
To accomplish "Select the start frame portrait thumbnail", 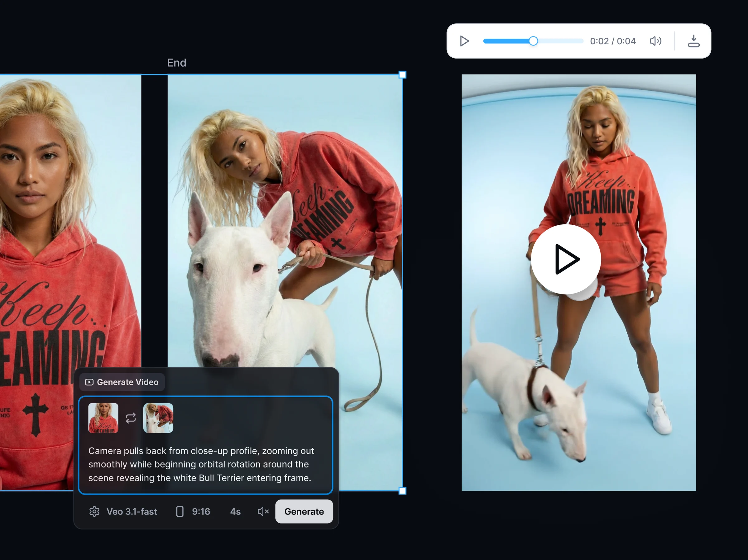I will tap(103, 418).
